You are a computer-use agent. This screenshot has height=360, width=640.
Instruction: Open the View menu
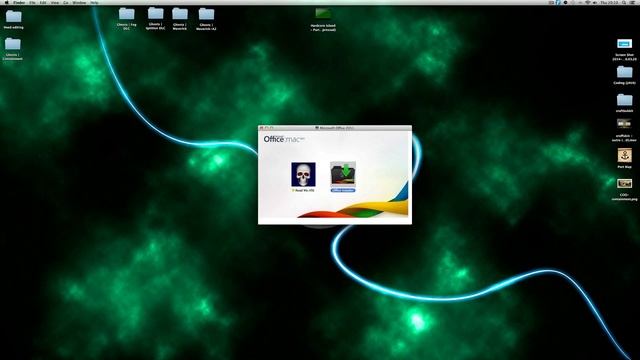pos(55,2)
